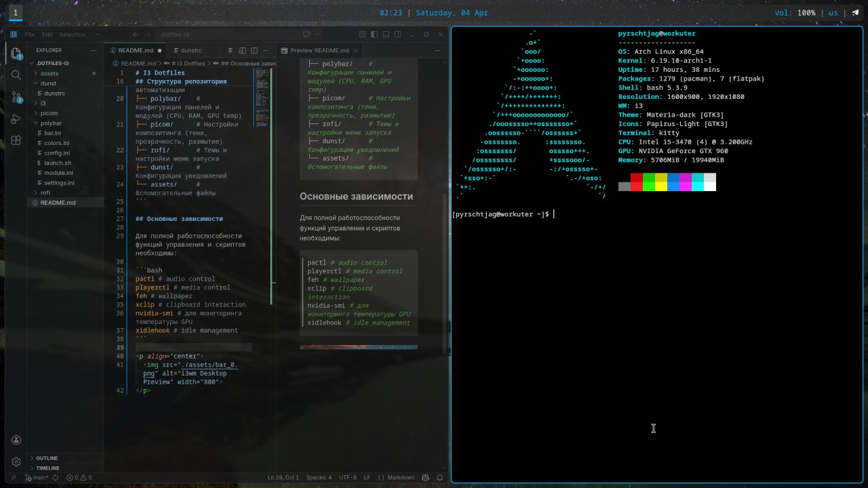This screenshot has height=488, width=868.
Task: Click the Telegram tray icon in the top bar
Action: pyautogui.click(x=855, y=13)
